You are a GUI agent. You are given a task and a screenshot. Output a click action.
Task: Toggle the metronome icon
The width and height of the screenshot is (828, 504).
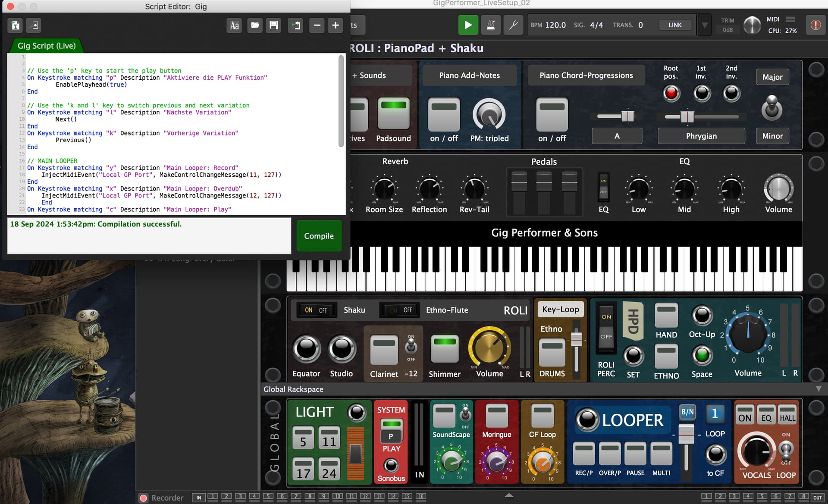491,25
